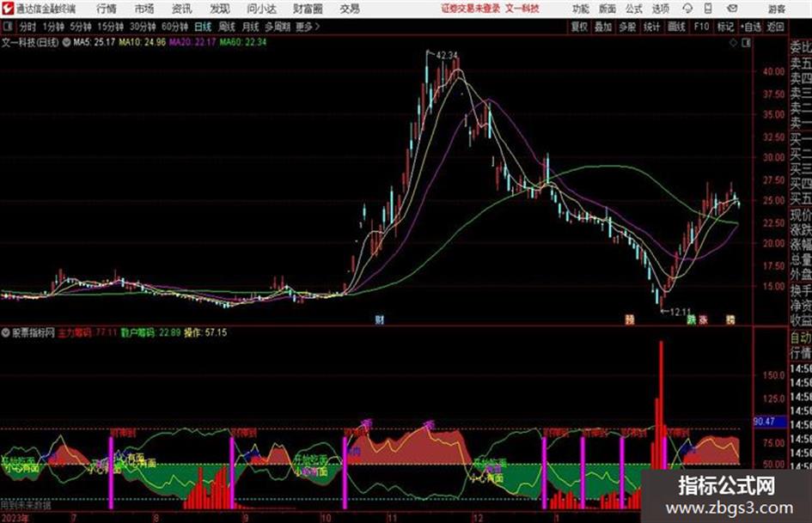Viewport: 812px width, 523px height.
Task: Click the 叠加 overlay button
Action: click(x=603, y=27)
